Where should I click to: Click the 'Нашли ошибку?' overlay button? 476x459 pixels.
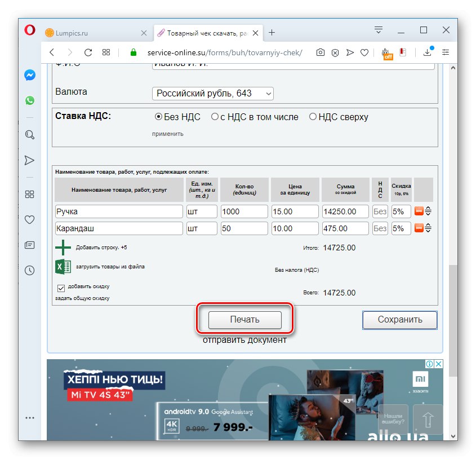tap(393, 419)
